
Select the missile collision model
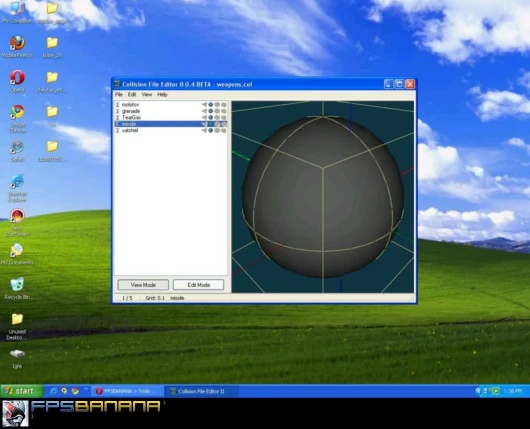click(171, 124)
